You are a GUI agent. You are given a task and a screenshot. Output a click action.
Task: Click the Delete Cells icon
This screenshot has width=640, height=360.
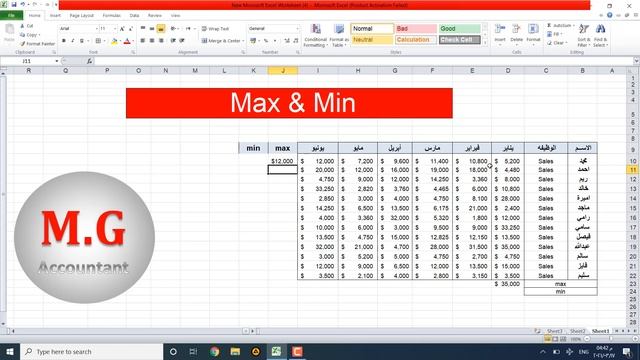[516, 29]
